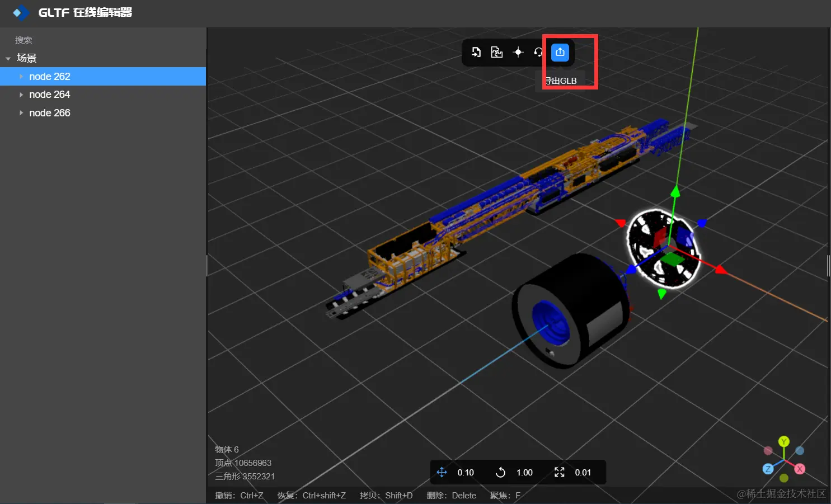
Task: Edit the scale step value 0.01
Action: click(583, 473)
